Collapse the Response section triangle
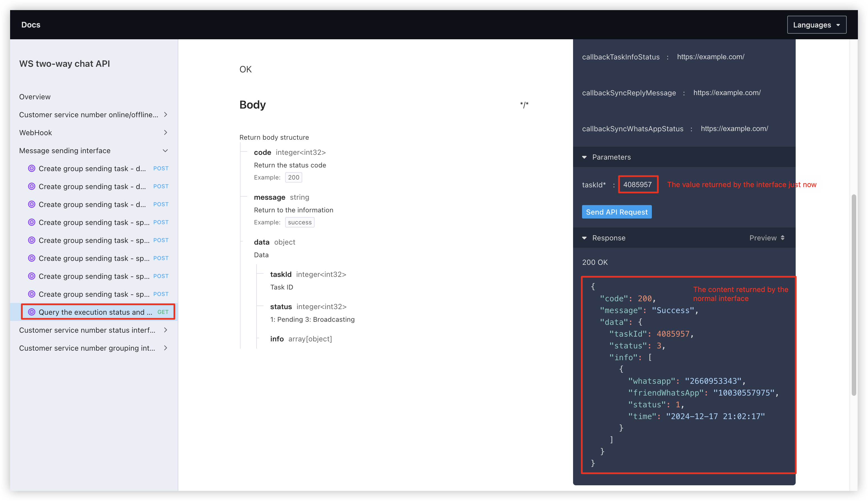 584,238
